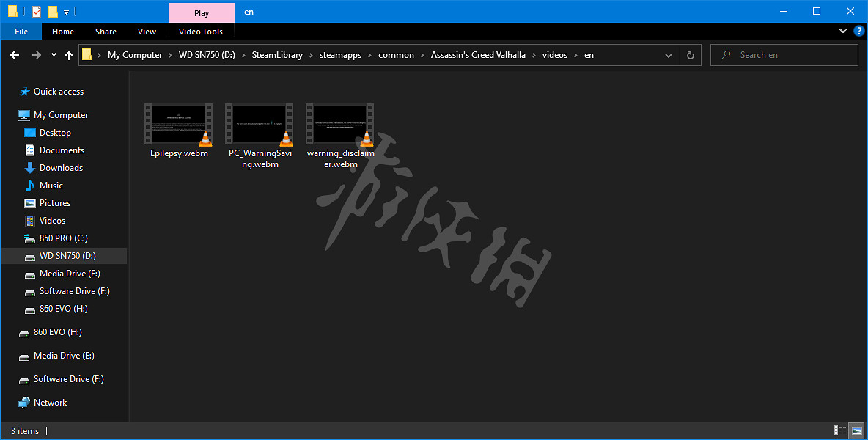The image size is (868, 440).
Task: Switch to the View ribbon tab
Action: tap(147, 32)
